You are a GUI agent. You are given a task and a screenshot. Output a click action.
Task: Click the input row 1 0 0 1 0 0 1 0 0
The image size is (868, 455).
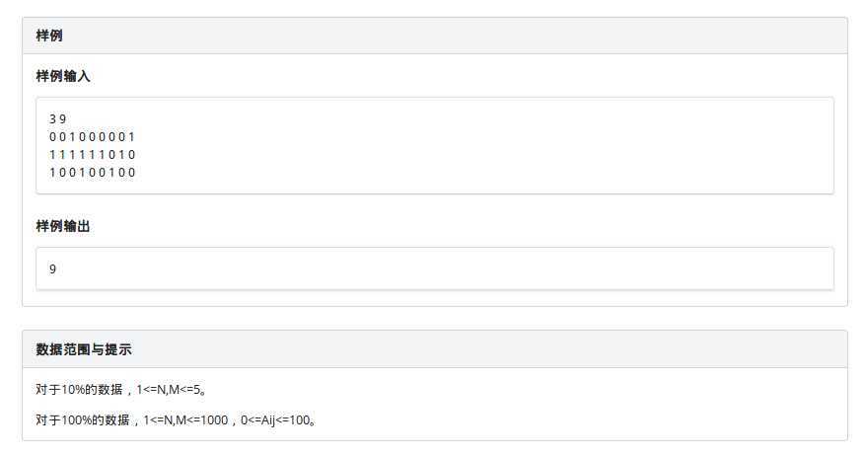pyautogui.click(x=92, y=173)
